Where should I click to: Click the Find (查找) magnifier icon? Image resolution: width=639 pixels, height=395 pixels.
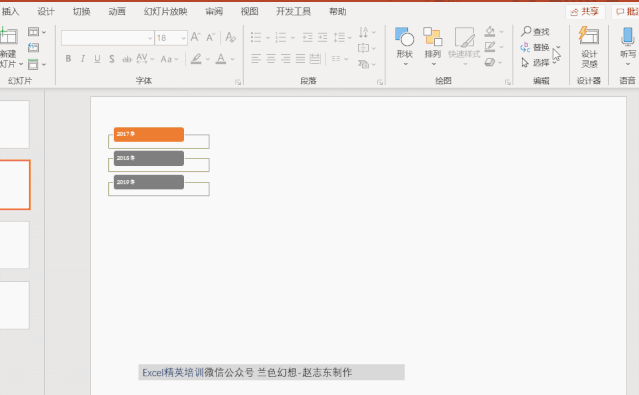click(526, 31)
